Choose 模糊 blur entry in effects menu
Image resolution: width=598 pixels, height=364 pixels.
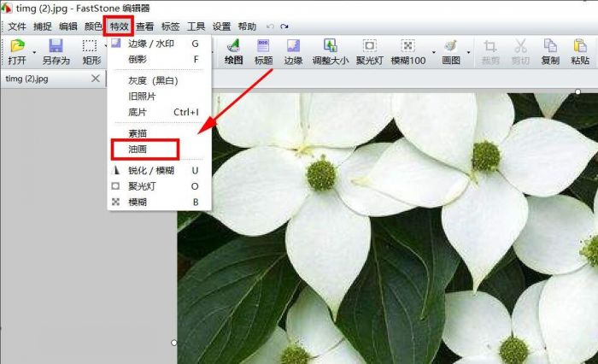(x=160, y=202)
